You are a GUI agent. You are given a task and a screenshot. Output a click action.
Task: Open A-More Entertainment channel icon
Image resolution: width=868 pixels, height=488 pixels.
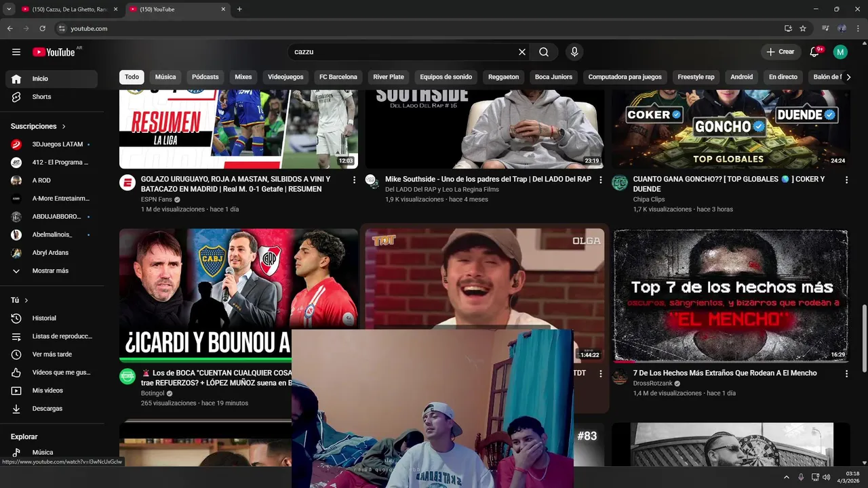point(16,199)
